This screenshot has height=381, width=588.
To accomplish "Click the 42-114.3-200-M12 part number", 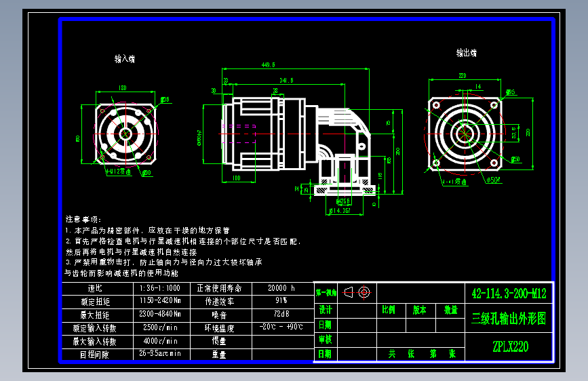I will [x=509, y=294].
